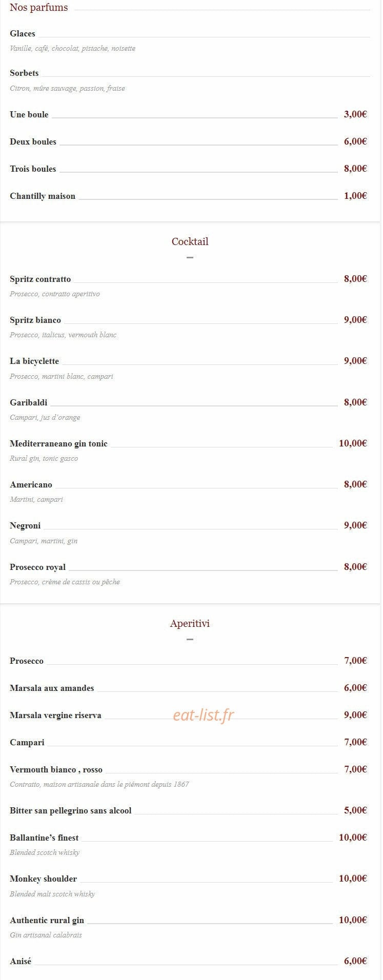Click the Nos parfums heading
The height and width of the screenshot is (980, 383).
[x=39, y=8]
